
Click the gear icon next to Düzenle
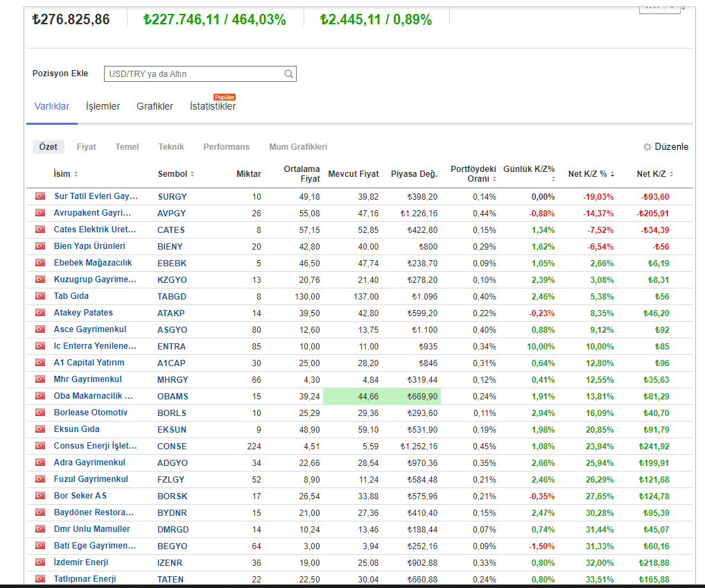coord(647,147)
